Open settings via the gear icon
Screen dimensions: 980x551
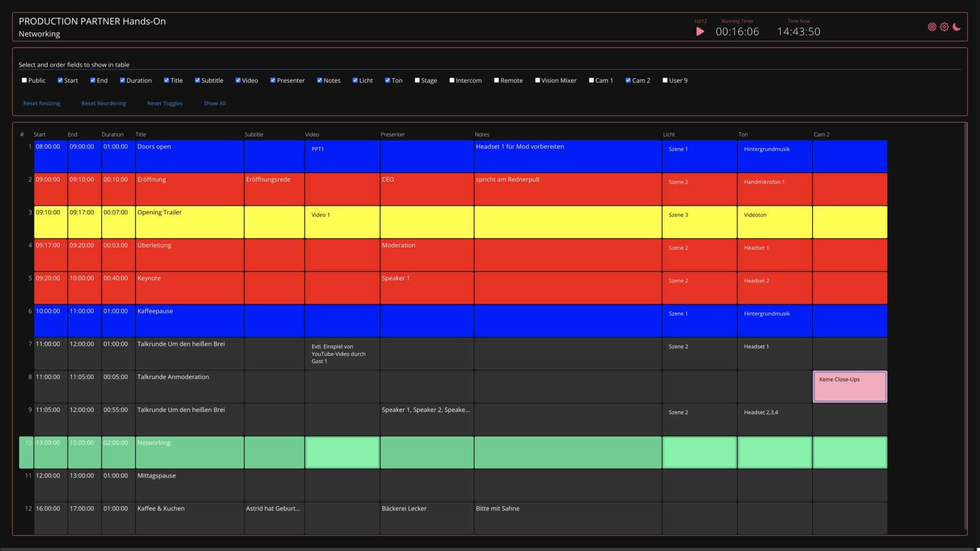[944, 27]
